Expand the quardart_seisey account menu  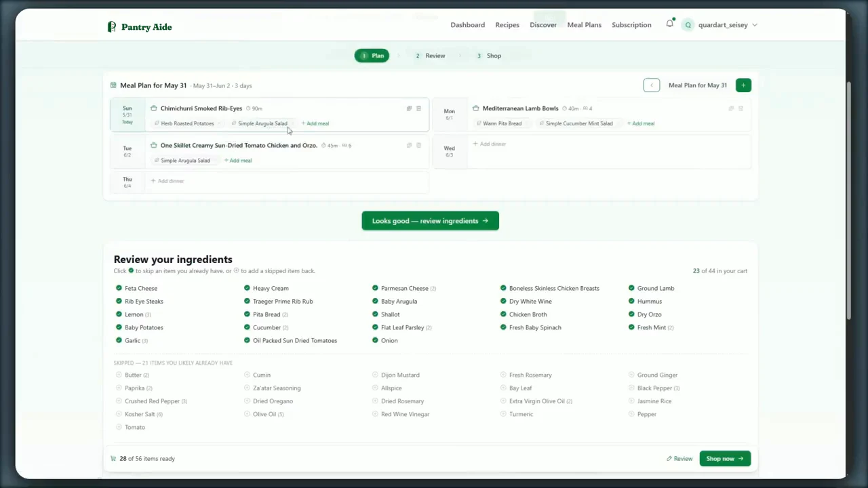pyautogui.click(x=755, y=25)
